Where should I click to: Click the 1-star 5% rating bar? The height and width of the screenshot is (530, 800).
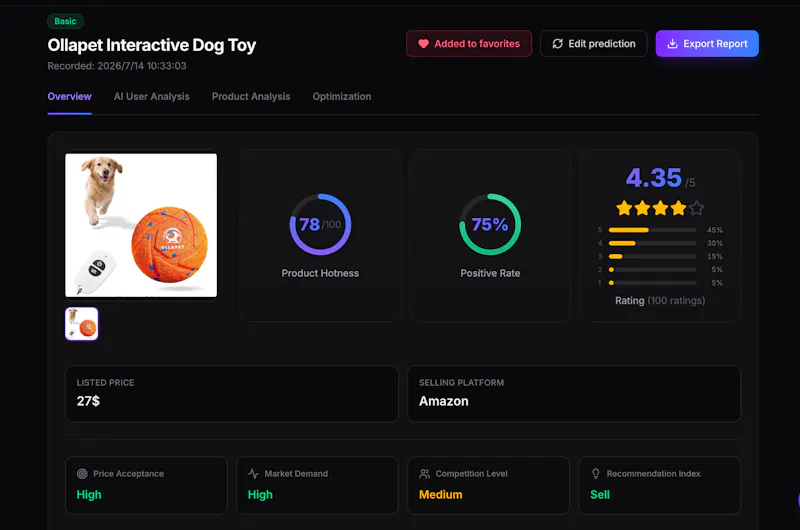[x=653, y=283]
